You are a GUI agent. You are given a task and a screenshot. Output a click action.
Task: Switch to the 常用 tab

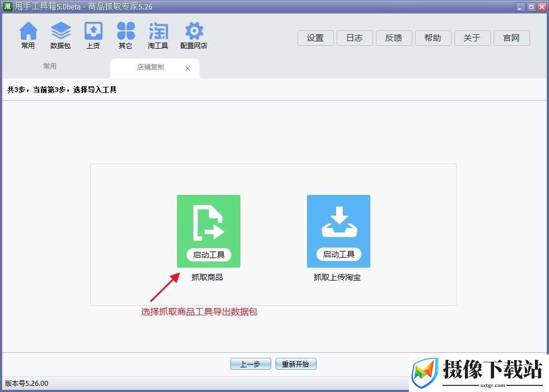pos(50,67)
